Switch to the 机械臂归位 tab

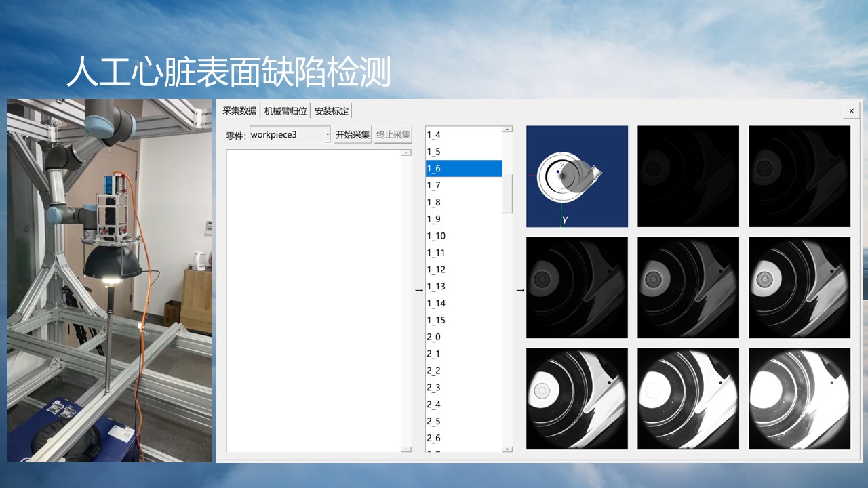pyautogui.click(x=285, y=110)
